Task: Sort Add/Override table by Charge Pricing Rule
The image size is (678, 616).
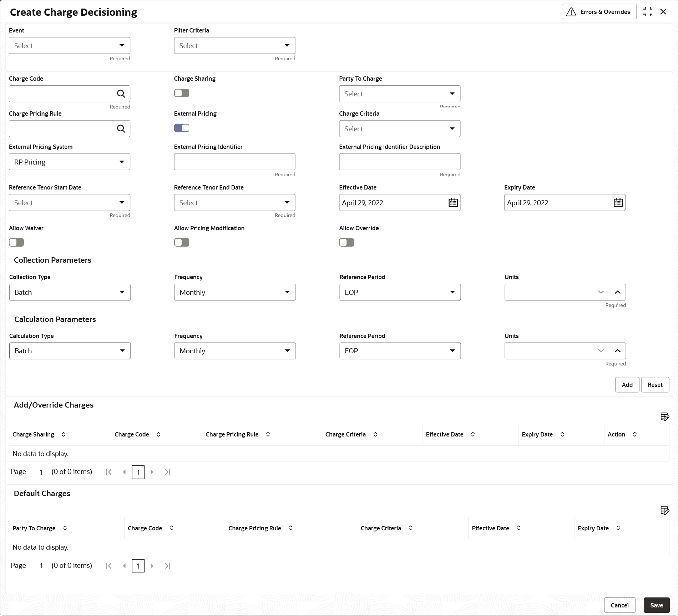Action: [x=268, y=434]
